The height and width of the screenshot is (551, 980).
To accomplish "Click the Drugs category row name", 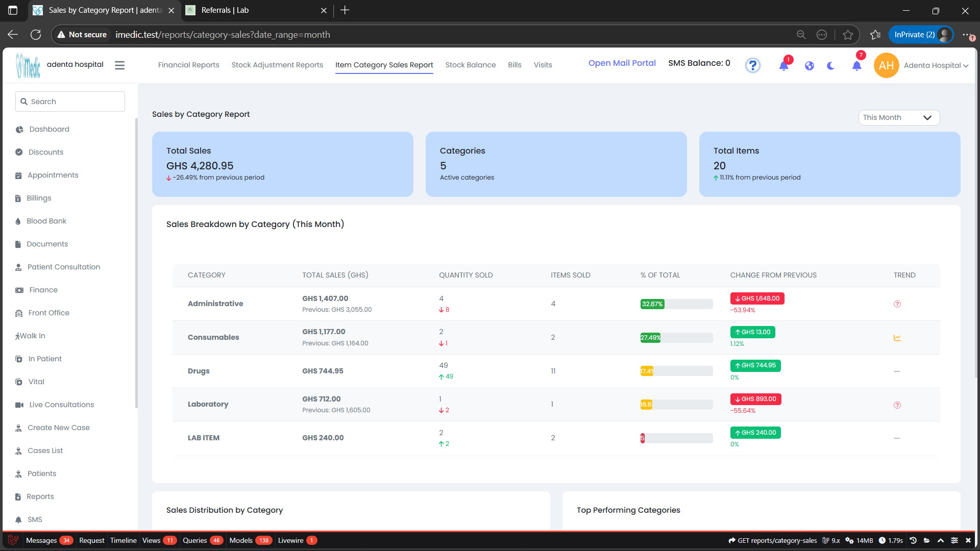I will pos(199,371).
